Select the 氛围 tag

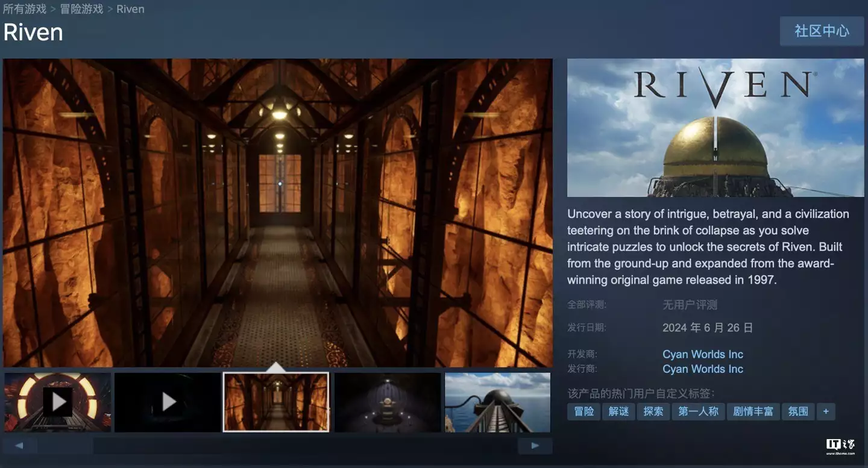[798, 411]
